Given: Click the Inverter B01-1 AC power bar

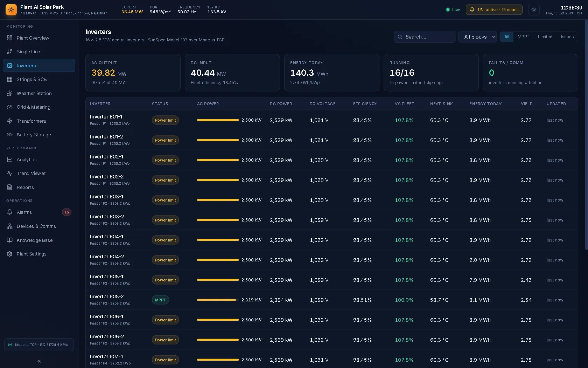Looking at the screenshot, I should coord(218,120).
